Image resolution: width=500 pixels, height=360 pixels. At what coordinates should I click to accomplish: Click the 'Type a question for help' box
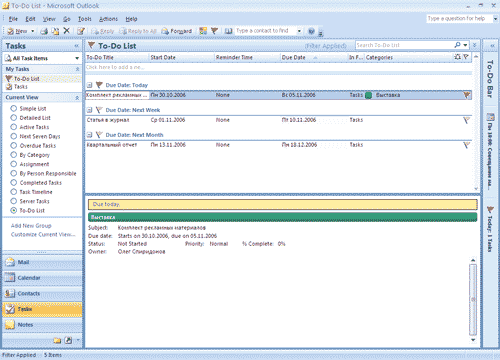point(459,19)
